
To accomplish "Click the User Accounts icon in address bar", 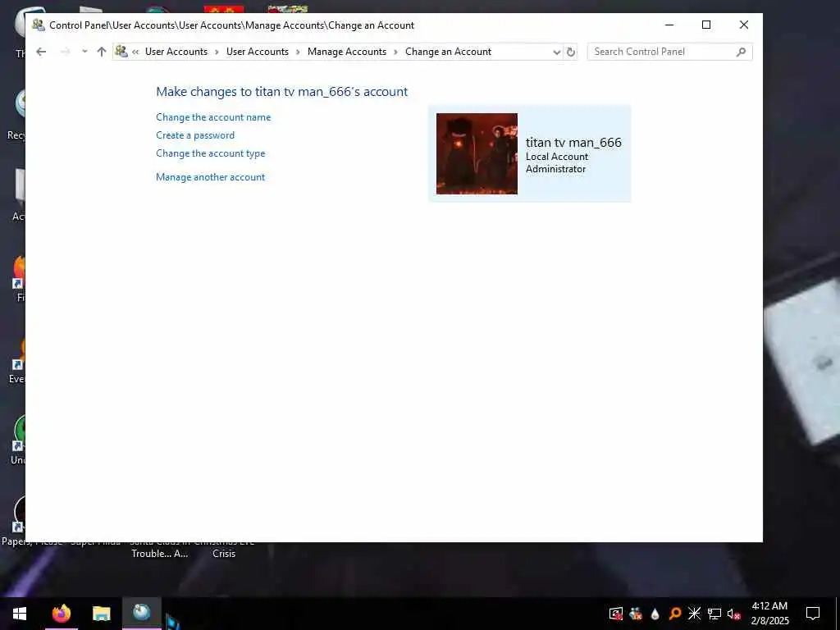I will tap(121, 52).
